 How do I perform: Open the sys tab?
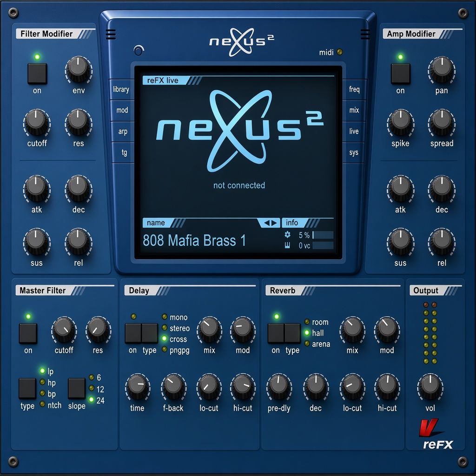[353, 152]
